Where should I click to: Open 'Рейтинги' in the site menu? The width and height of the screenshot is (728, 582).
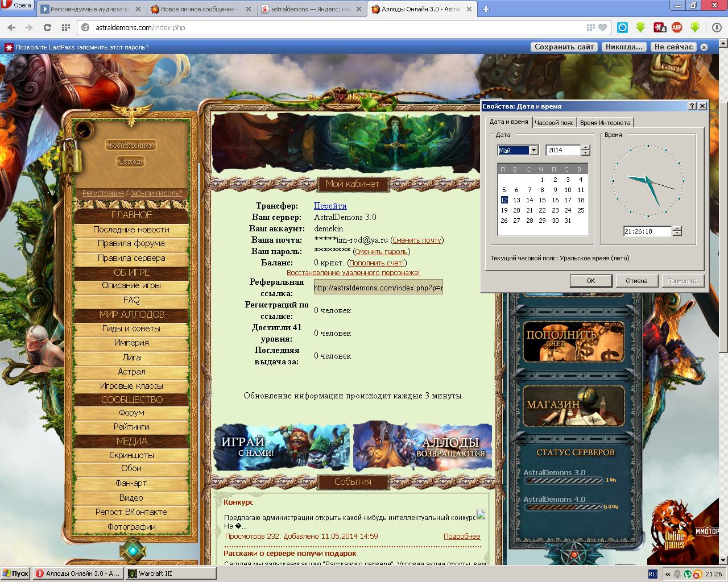tap(131, 426)
